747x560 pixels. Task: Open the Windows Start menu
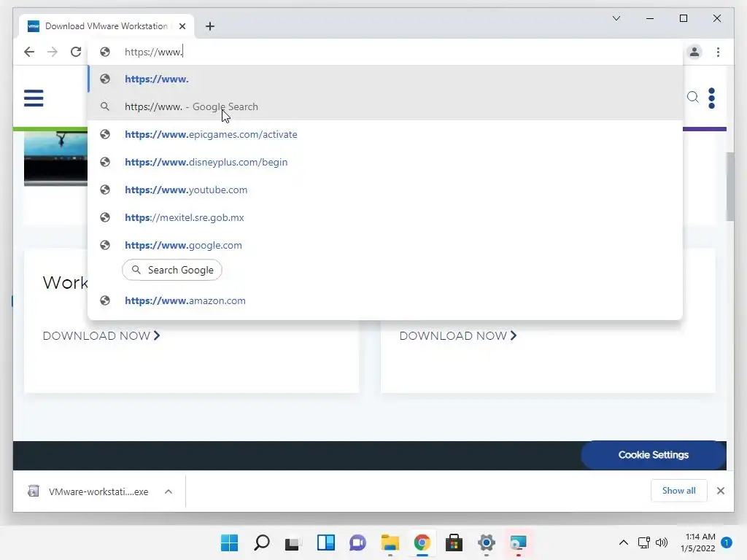tap(229, 542)
